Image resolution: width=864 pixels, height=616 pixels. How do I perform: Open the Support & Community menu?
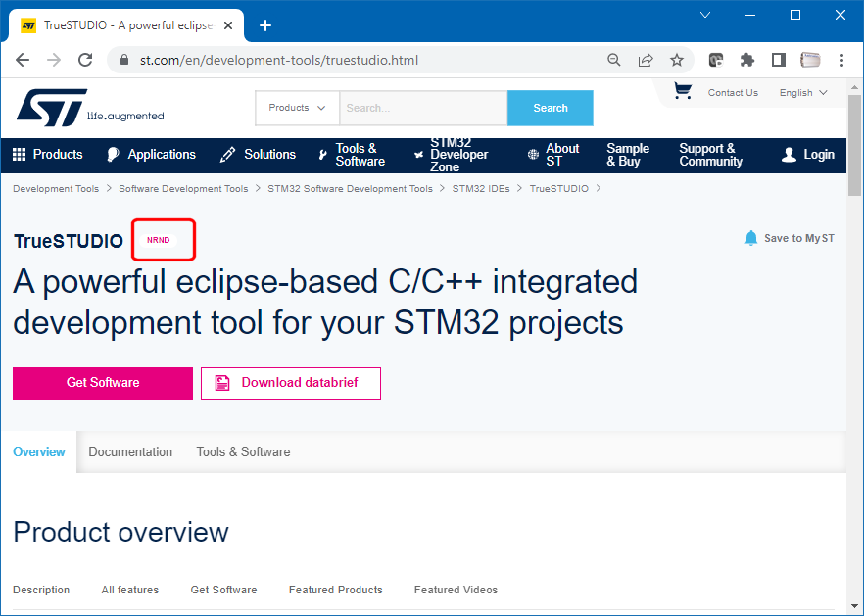[711, 155]
